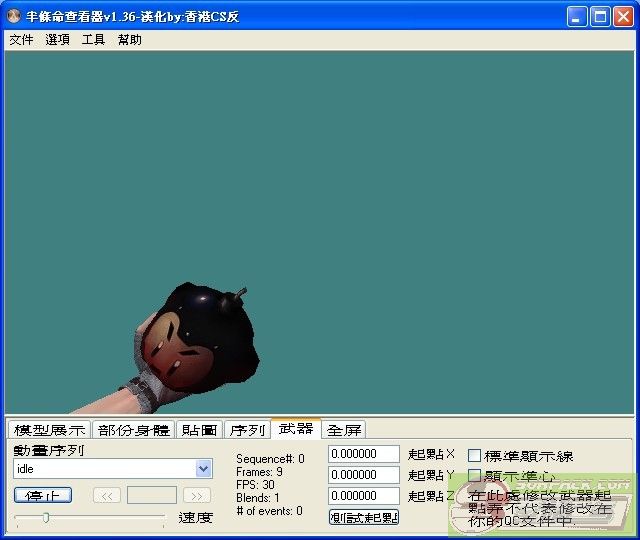Click the animation speed slider
The image size is (640, 540).
coord(89,517)
